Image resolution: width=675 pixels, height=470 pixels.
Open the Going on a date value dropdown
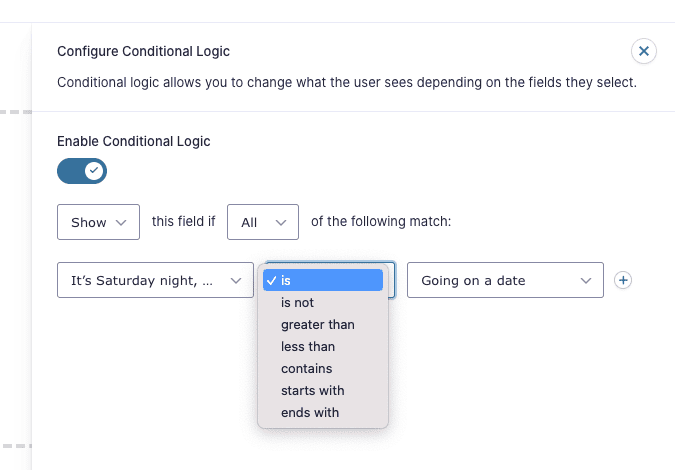point(505,280)
